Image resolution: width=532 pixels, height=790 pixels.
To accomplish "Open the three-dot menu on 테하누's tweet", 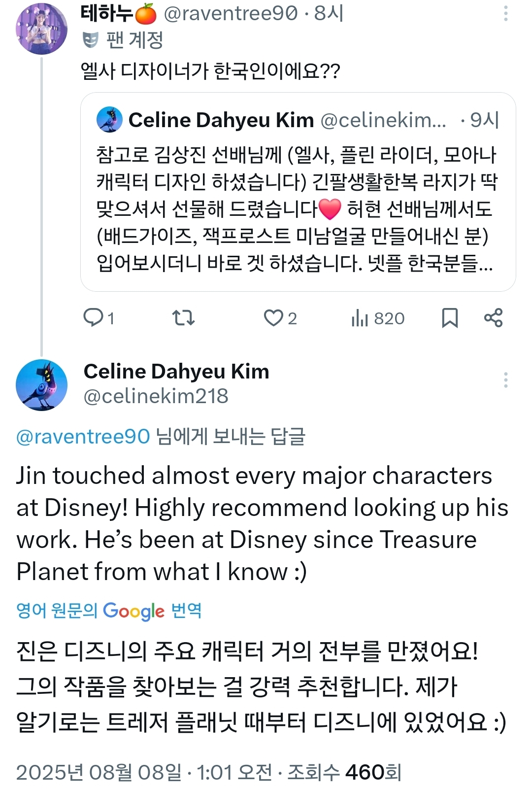I will (x=505, y=14).
